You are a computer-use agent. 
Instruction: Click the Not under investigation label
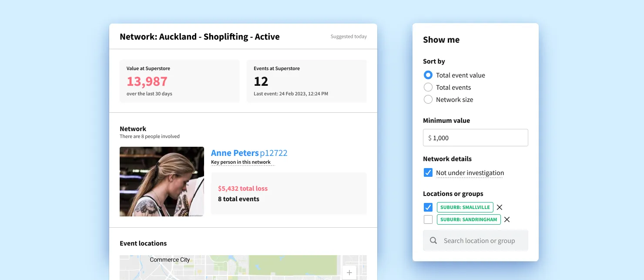pos(470,173)
